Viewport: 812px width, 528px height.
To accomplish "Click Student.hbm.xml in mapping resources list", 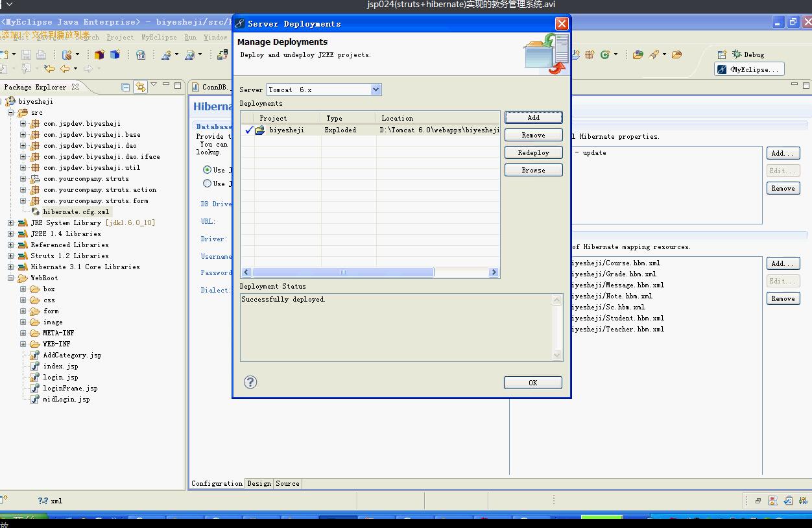I will [x=617, y=318].
